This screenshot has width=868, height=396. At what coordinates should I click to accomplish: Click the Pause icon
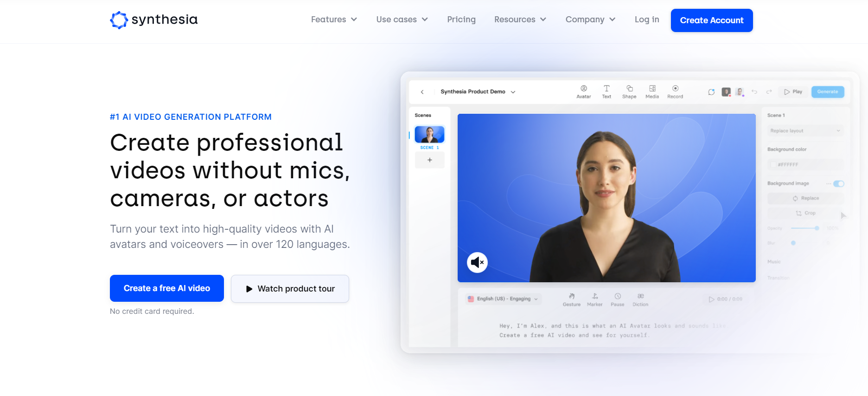click(618, 299)
